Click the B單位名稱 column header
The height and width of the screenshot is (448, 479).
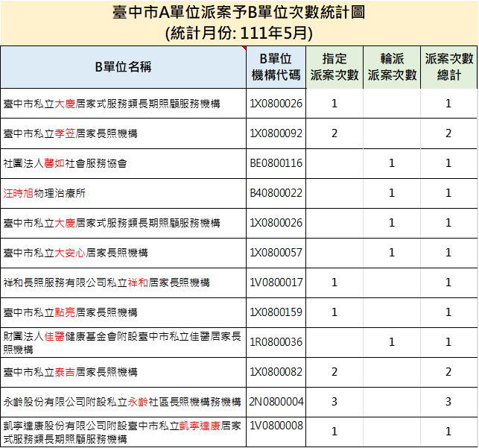tap(123, 67)
